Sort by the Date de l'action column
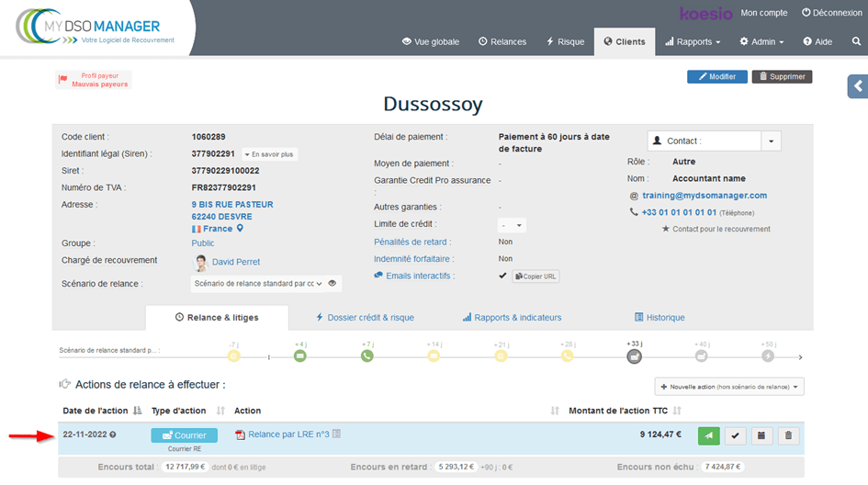This screenshot has height=485, width=868. point(137,411)
